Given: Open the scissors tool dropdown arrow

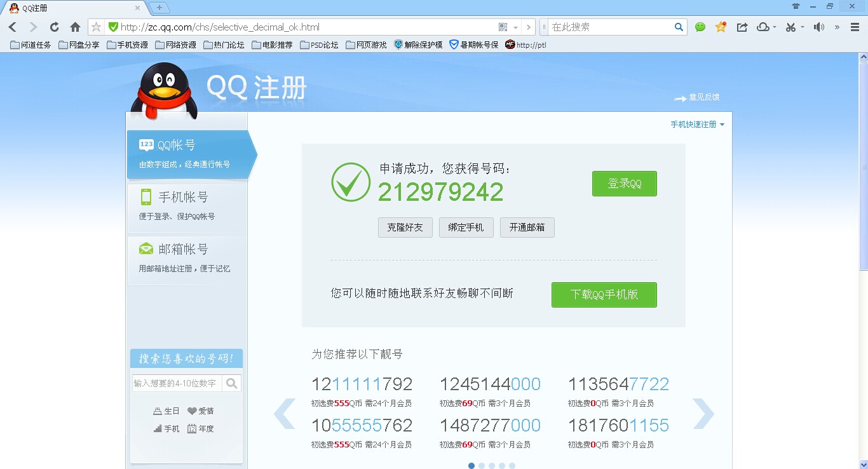Looking at the screenshot, I should pyautogui.click(x=803, y=27).
